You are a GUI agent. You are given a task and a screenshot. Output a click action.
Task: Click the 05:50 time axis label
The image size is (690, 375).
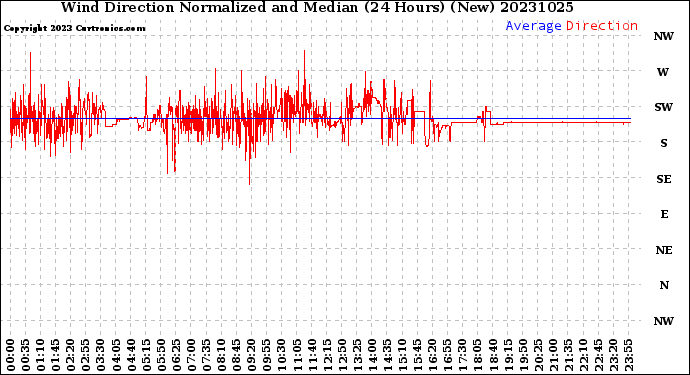[x=161, y=355]
